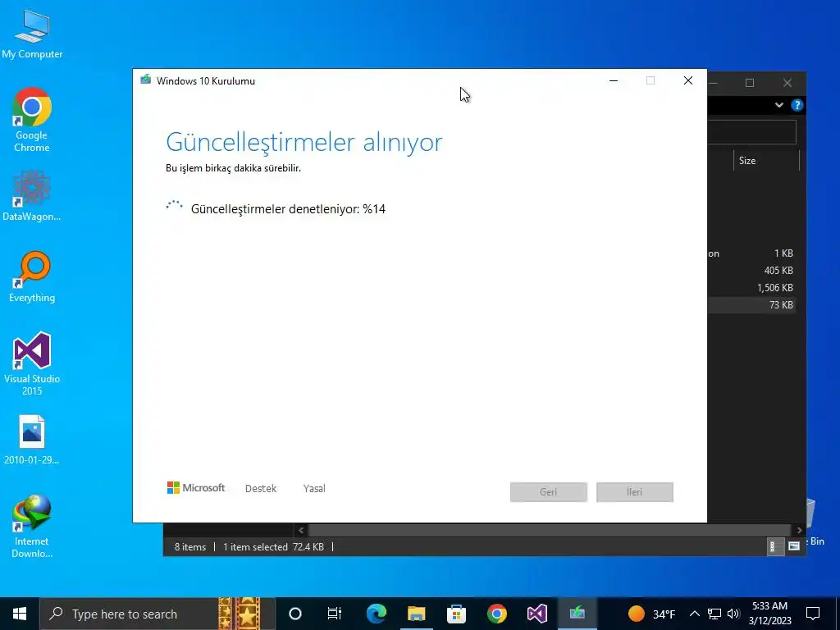Switch Explorer to details view icon

(775, 546)
